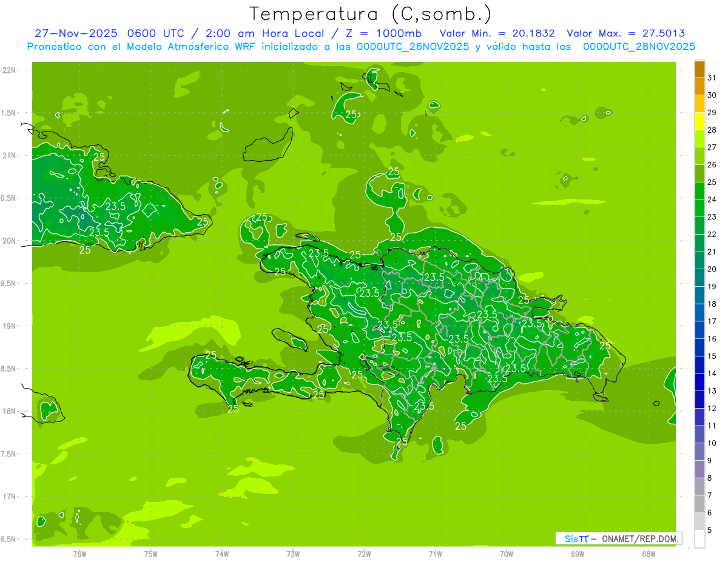Click the "29" label on the color scale
Image resolution: width=728 pixels, height=562 pixels.
coord(712,113)
